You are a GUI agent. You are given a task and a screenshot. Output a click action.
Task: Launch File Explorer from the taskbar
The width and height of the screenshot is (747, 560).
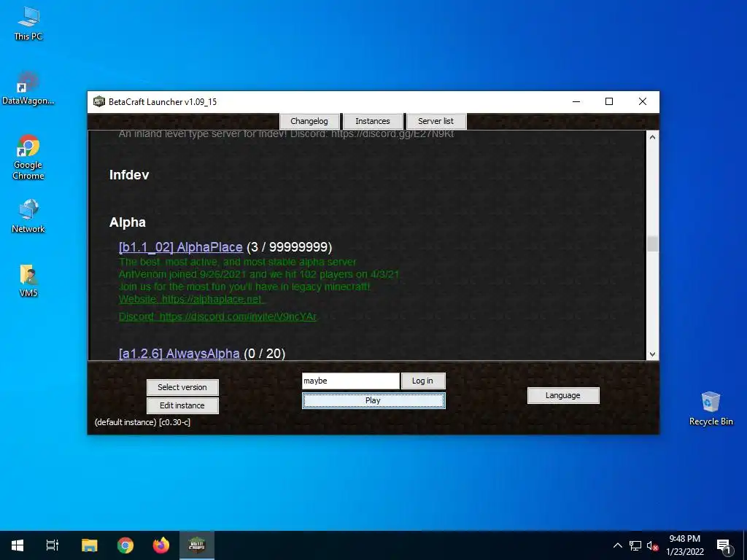click(x=90, y=545)
